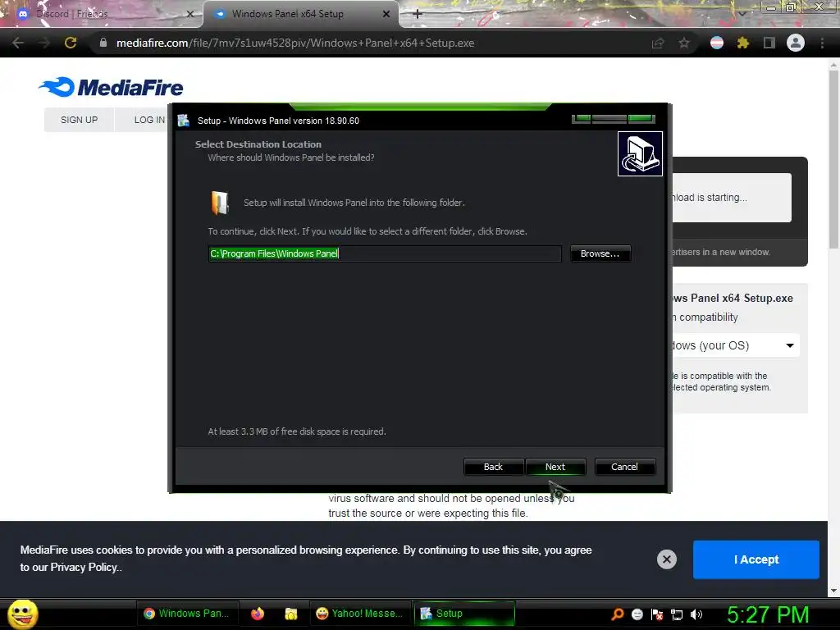Reload the MediaFire page

(x=71, y=43)
